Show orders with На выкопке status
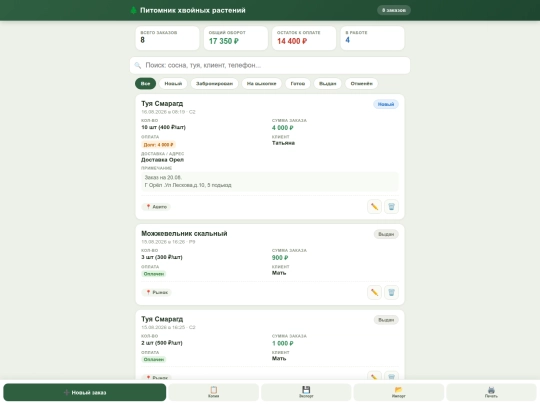The image size is (540, 405). (x=261, y=84)
